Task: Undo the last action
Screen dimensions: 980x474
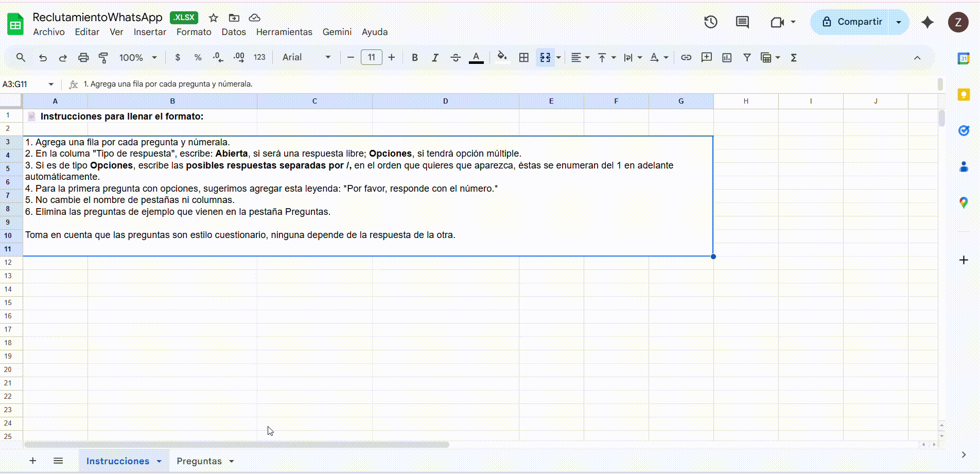Action: (43, 58)
